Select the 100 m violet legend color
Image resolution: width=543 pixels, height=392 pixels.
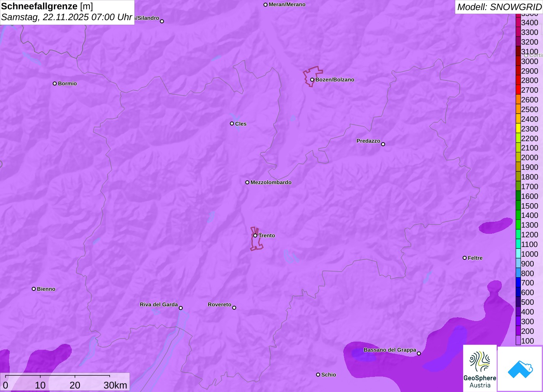518,340
